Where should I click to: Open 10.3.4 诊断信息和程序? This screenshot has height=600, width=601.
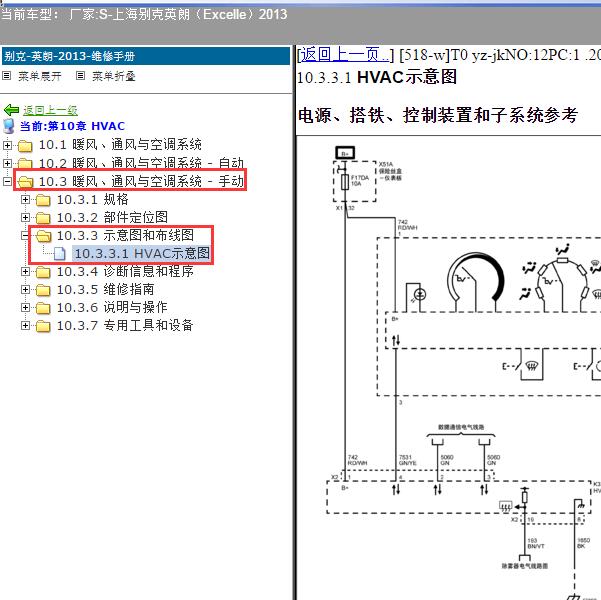125,271
